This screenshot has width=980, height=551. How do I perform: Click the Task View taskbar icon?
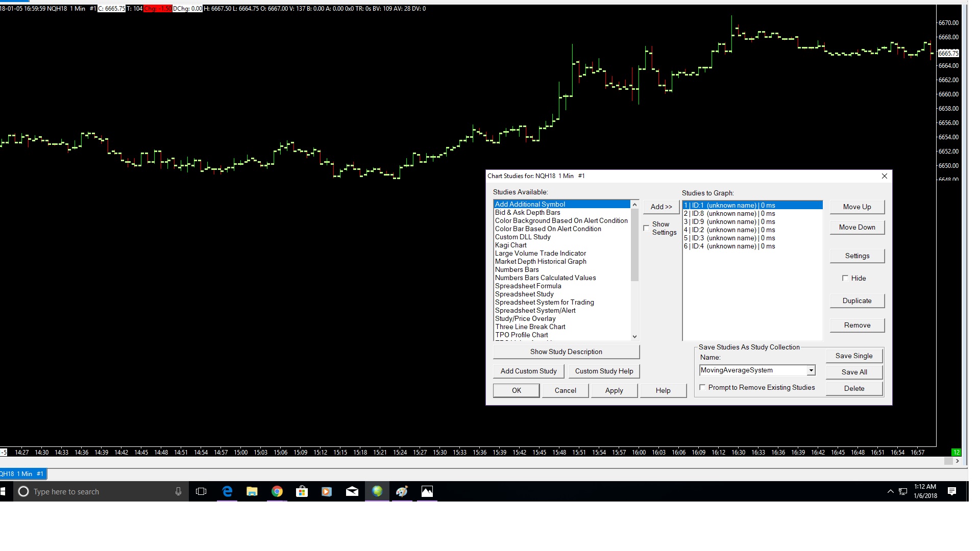coord(202,491)
